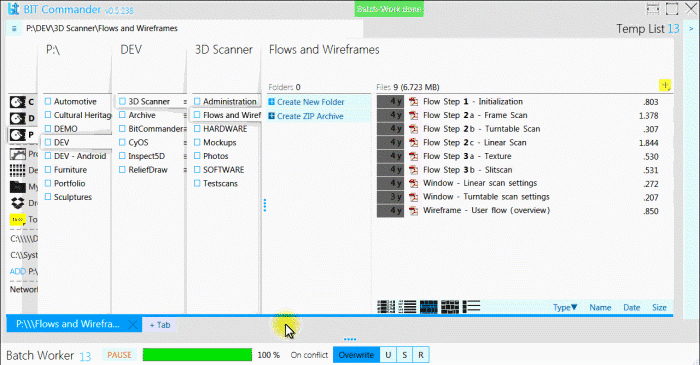Image resolution: width=700 pixels, height=365 pixels.
Task: Select the P drive icon
Action: (x=18, y=135)
